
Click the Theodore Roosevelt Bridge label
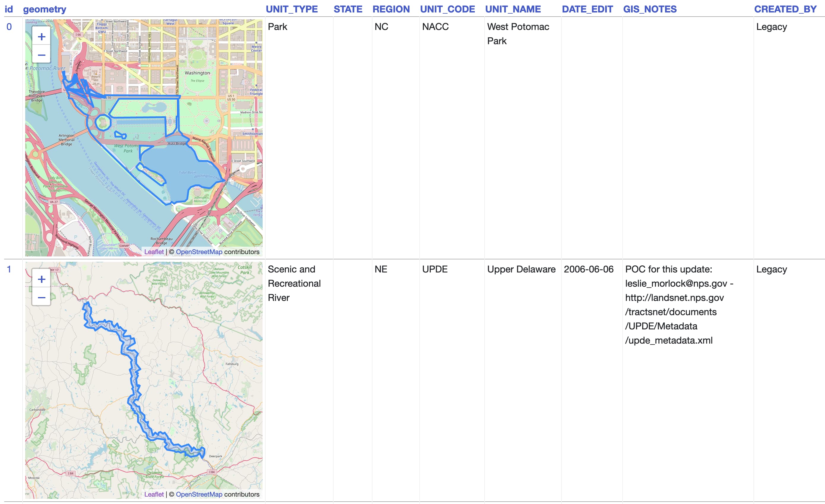(37, 96)
